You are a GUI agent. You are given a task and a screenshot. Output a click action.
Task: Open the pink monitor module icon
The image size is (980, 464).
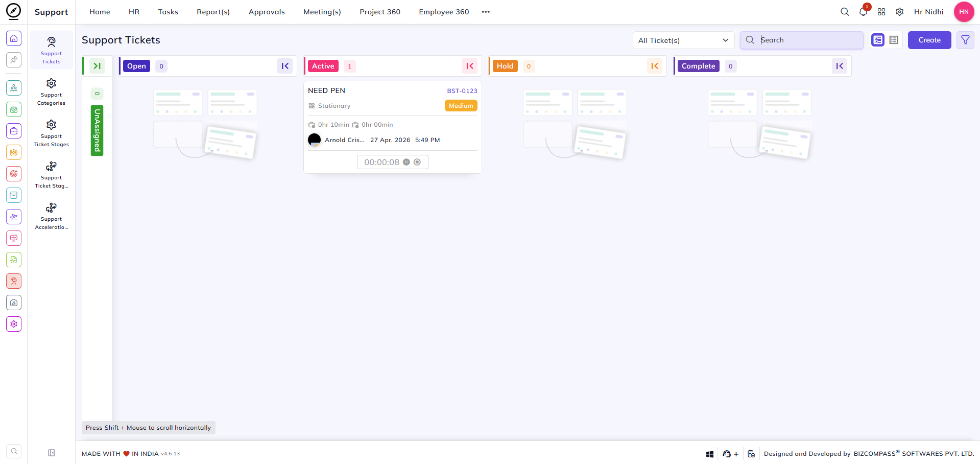(14, 238)
